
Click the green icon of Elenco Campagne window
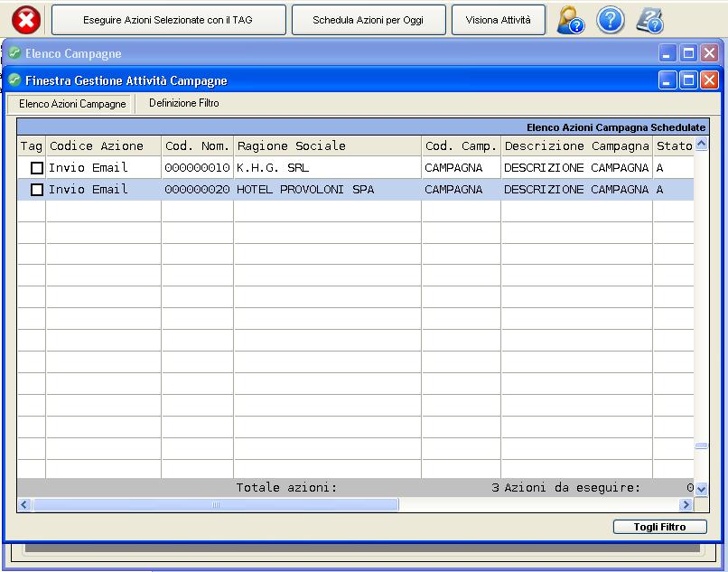[x=14, y=52]
